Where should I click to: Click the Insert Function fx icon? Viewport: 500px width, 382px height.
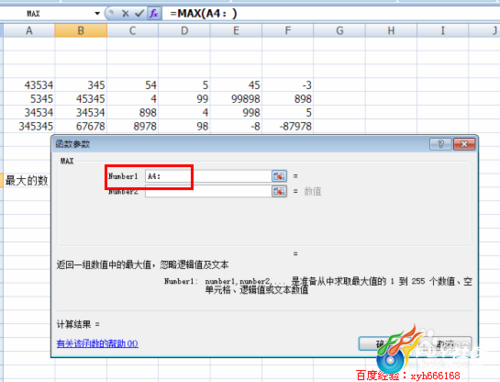point(154,13)
